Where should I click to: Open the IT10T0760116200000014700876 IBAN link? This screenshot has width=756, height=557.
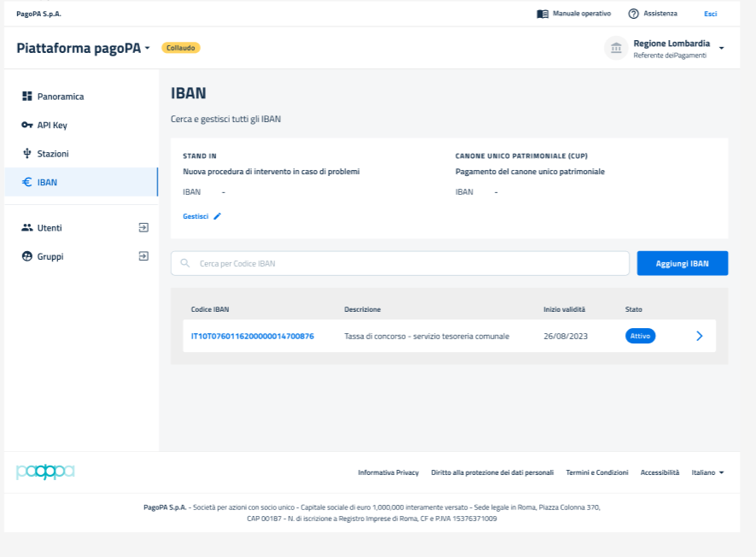click(x=252, y=337)
